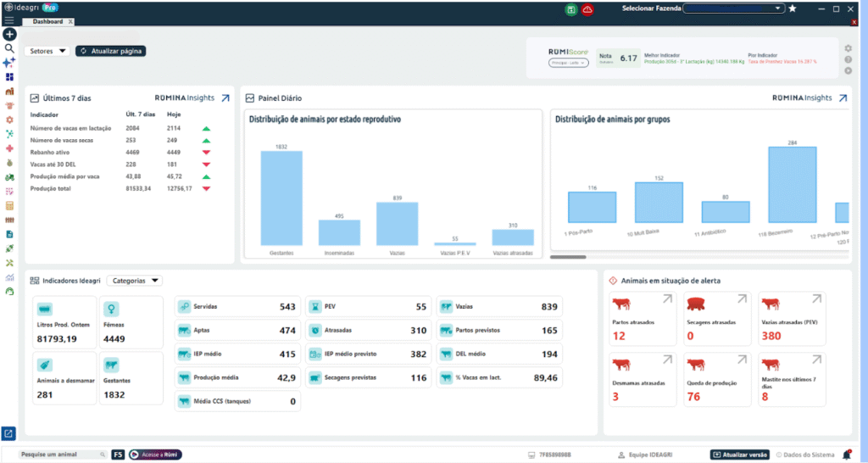Open the search magnifier in sidebar
The width and height of the screenshot is (868, 463).
click(x=9, y=49)
